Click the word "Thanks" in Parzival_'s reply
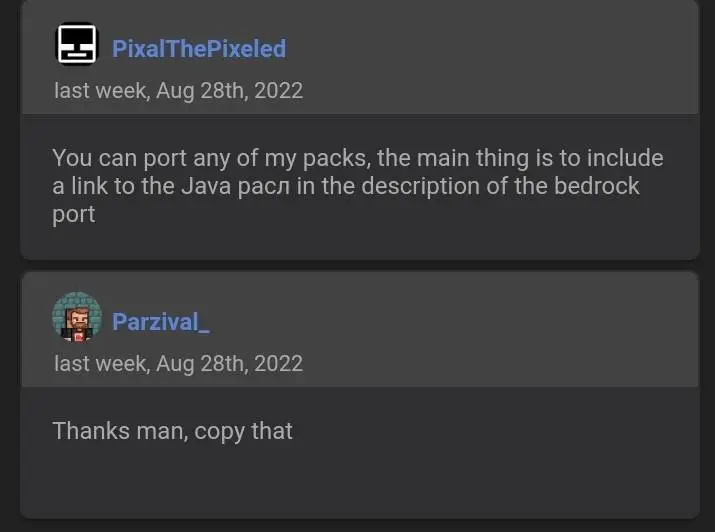The image size is (715, 532). [90, 431]
